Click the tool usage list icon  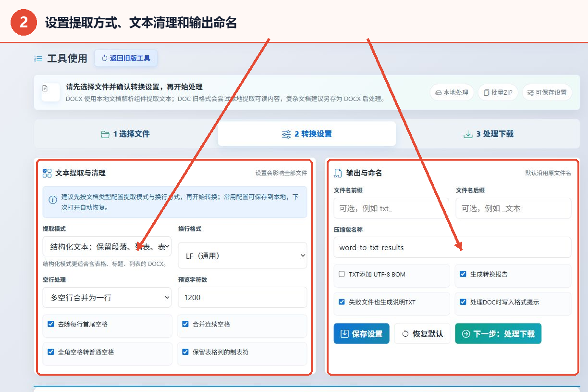click(x=38, y=59)
